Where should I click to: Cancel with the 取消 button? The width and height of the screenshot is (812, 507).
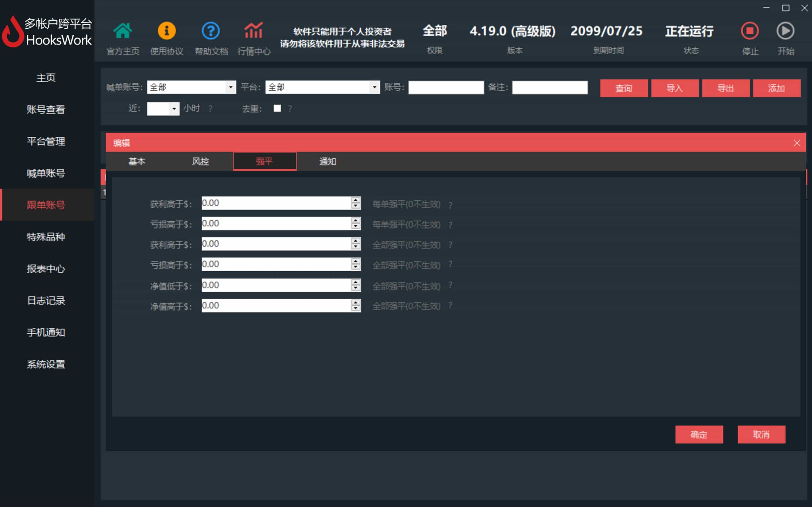coord(761,434)
